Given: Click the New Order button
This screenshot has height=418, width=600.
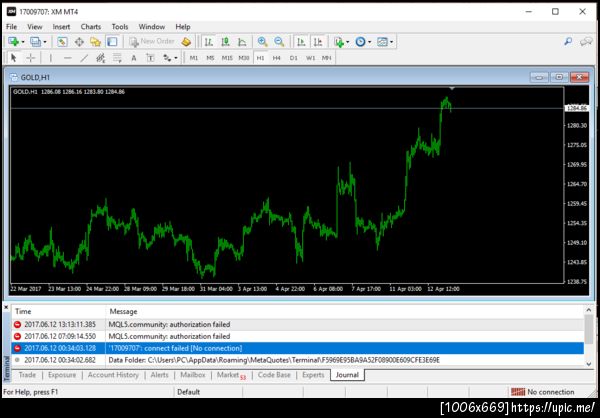Looking at the screenshot, I should (152, 41).
